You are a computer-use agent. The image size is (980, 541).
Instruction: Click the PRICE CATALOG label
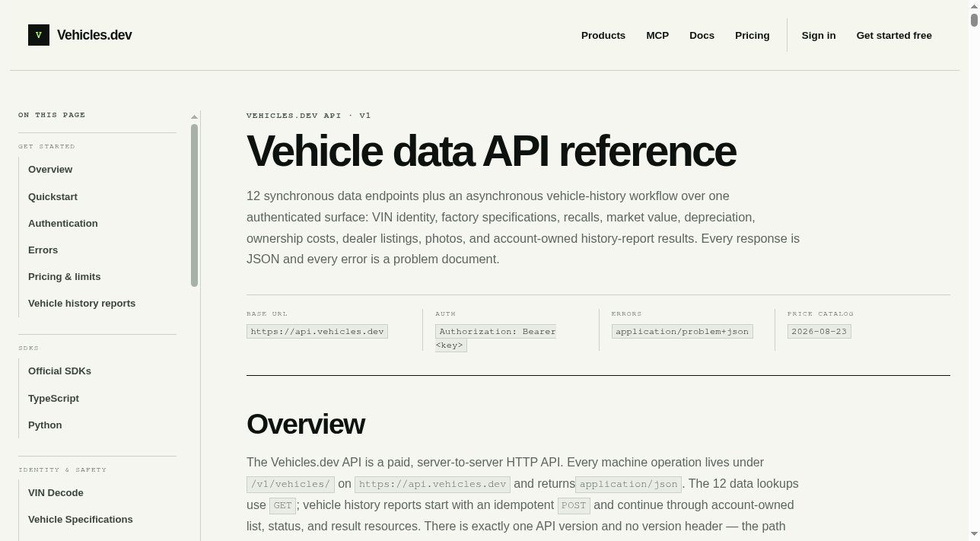820,313
